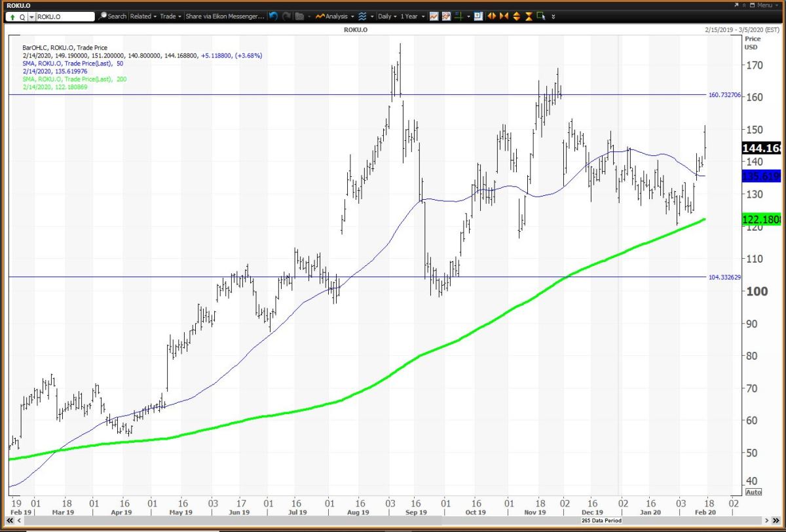Click the redo arrow icon

[286, 16]
